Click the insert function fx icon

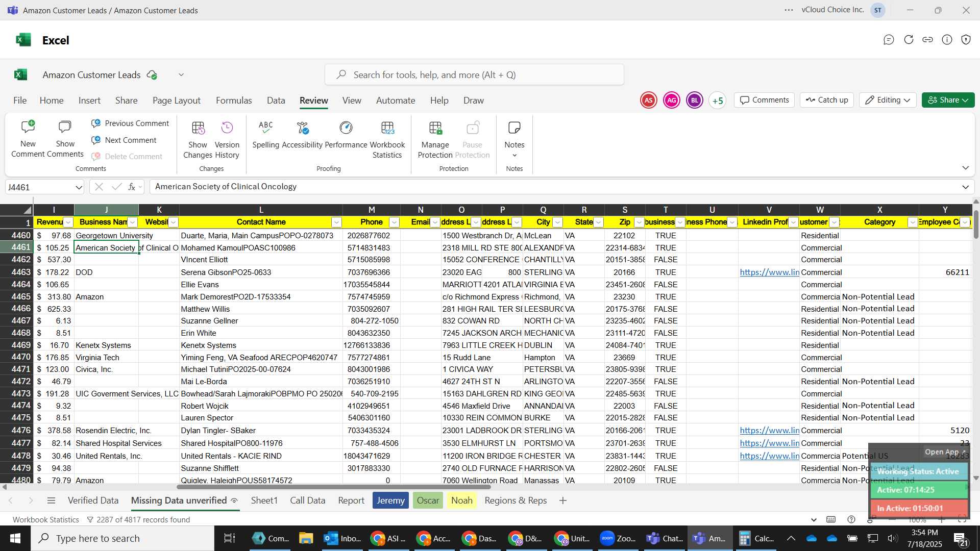click(x=132, y=187)
